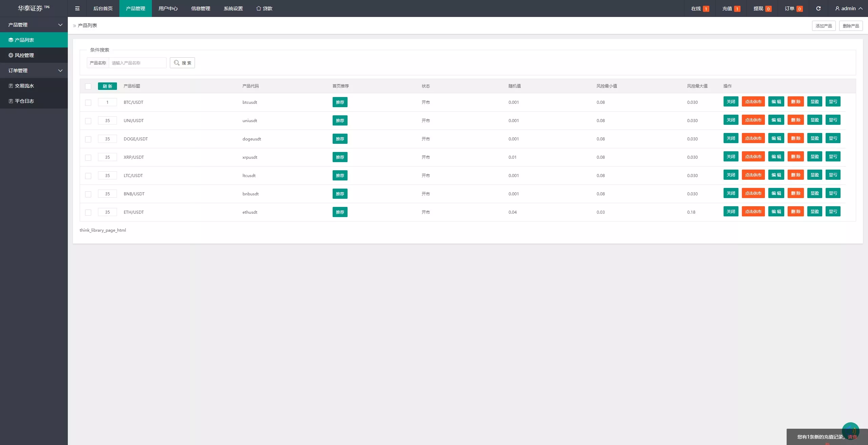Open 平仓日志 in the sidebar
The image size is (868, 445).
pos(34,101)
